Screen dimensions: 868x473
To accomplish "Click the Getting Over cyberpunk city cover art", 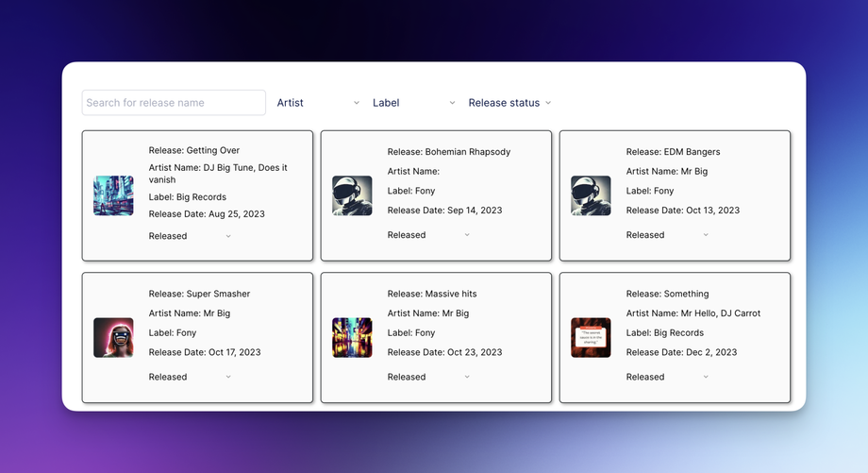I will [113, 195].
